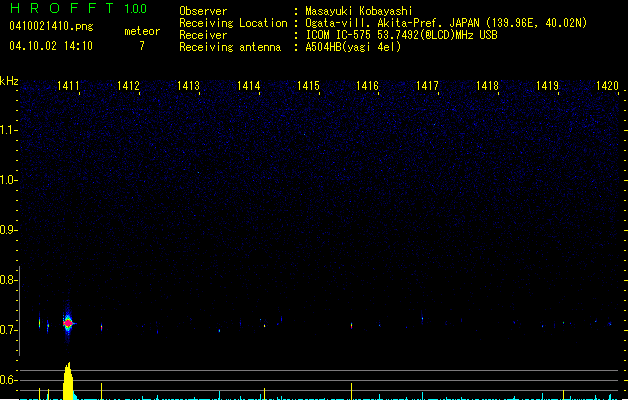This screenshot has height=400, width=629.
Task: Click the 0.7 kHz frequency label
Action: (8, 330)
